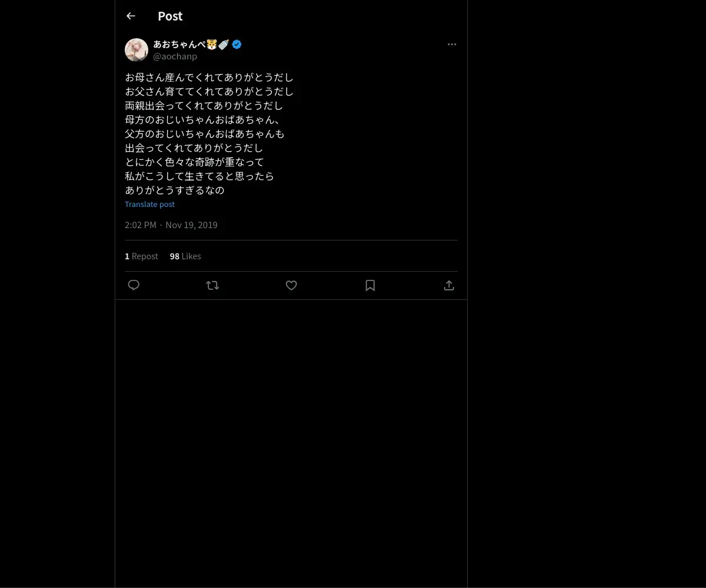Bookmark this post with the bookmark icon
Screen dimensions: 706x588
(370, 285)
